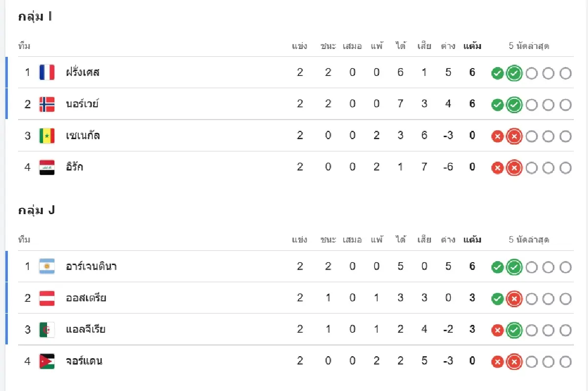The image size is (588, 391).
Task: Click อิรัก's first empty match circle
Action: [x=532, y=168]
